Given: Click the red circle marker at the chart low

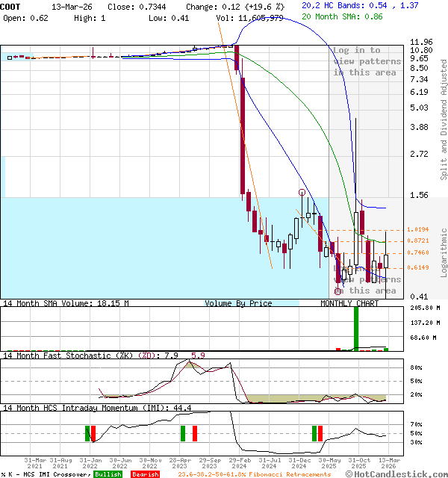Looking at the screenshot, I should (338, 291).
